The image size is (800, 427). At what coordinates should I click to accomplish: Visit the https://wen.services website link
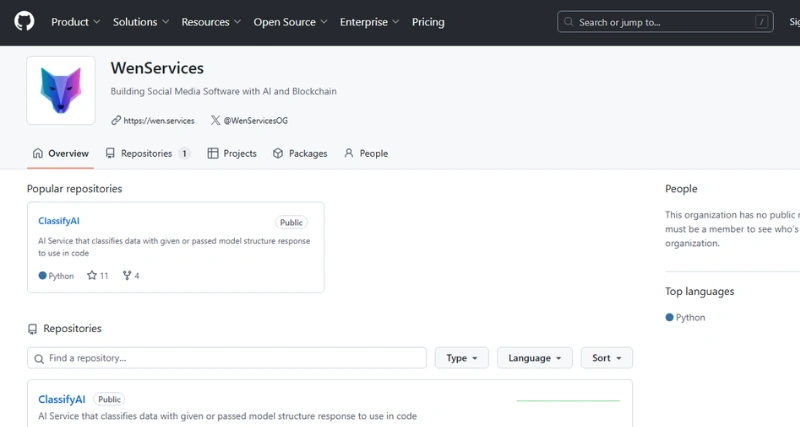[159, 121]
